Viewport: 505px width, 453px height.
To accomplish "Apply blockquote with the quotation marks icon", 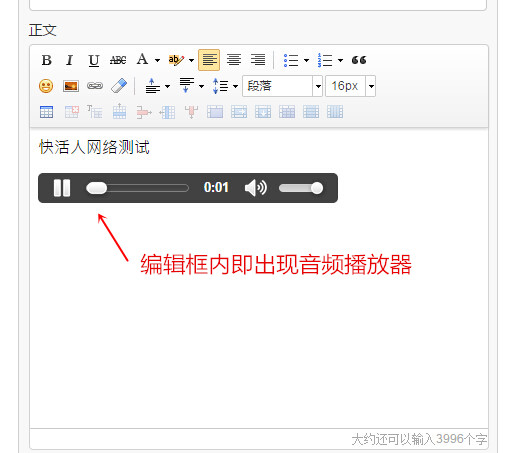I will [359, 60].
